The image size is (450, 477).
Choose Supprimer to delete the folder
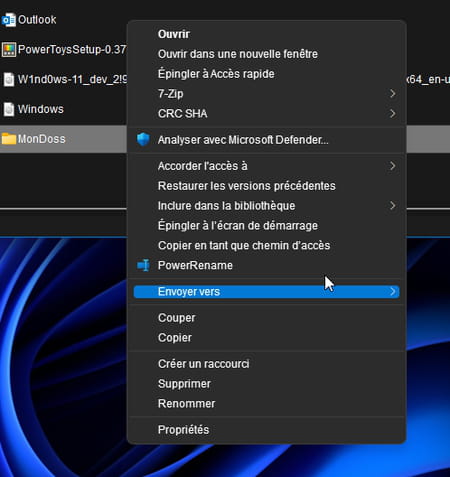coord(266,384)
